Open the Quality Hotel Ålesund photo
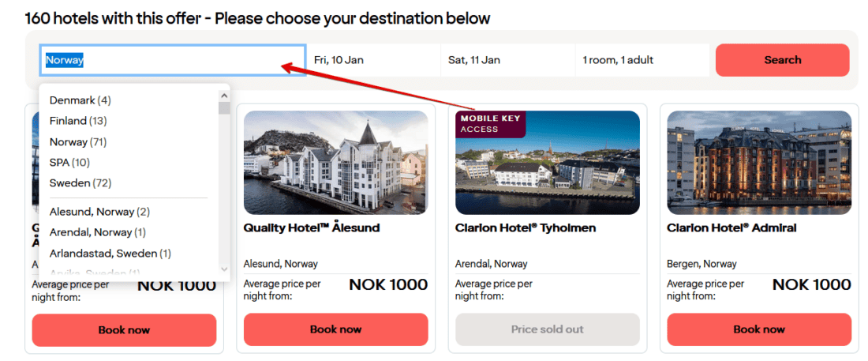This screenshot has height=361, width=868. click(335, 163)
